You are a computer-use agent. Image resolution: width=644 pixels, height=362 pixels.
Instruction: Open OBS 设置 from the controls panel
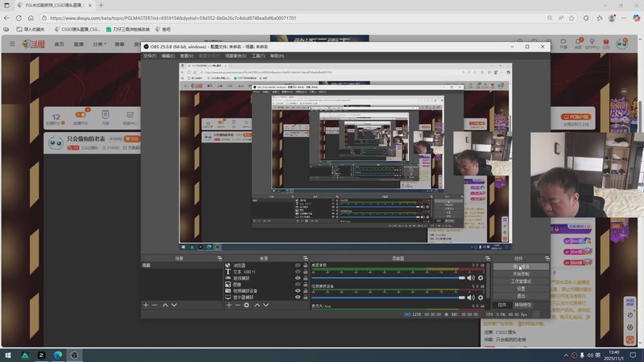tap(521, 289)
